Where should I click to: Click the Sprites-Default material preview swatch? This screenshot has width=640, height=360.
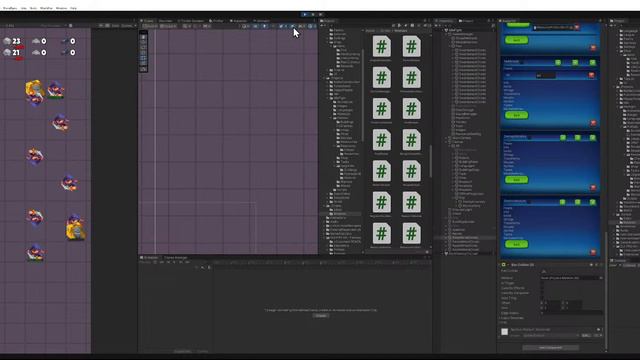504,331
